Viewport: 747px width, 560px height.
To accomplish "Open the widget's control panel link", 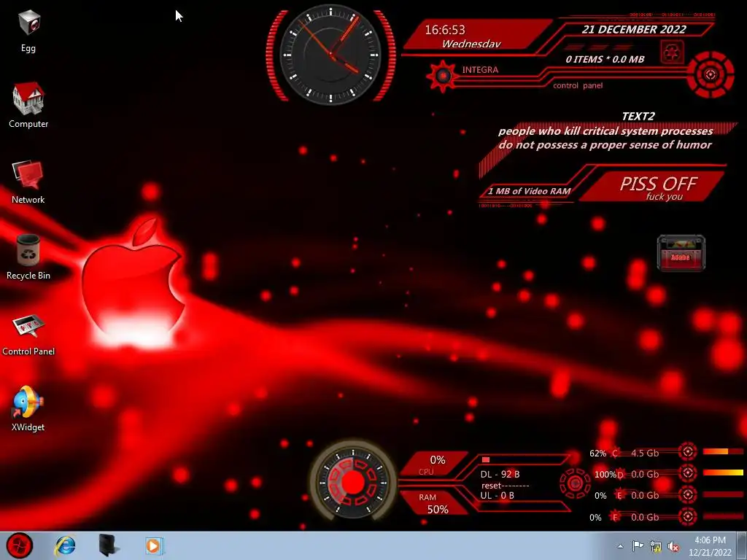I will coord(578,86).
